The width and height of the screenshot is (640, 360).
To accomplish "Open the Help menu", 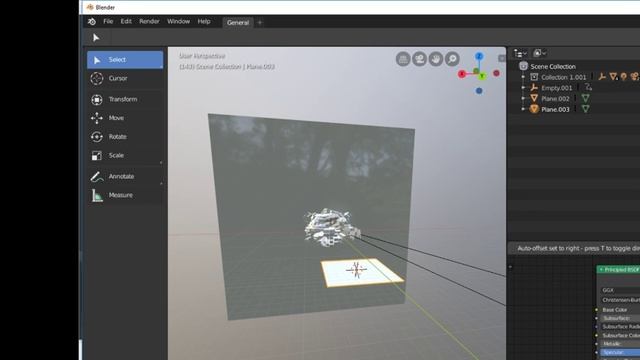I will point(204,21).
